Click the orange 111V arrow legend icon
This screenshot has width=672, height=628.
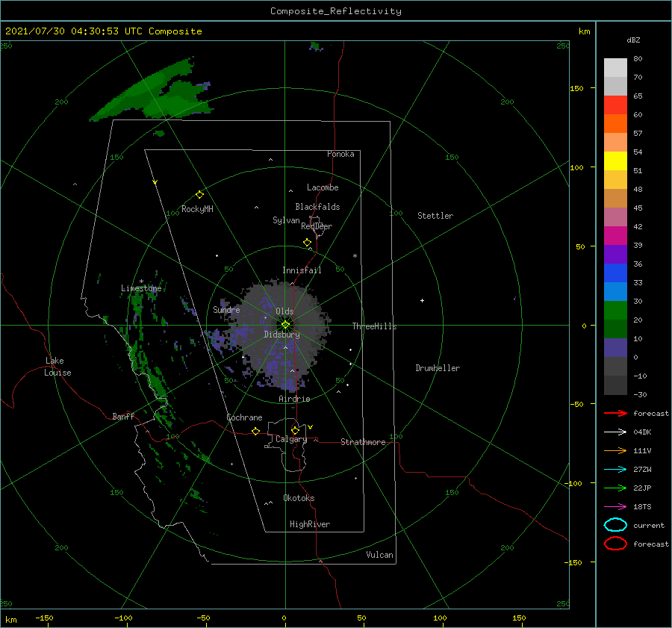click(x=615, y=450)
